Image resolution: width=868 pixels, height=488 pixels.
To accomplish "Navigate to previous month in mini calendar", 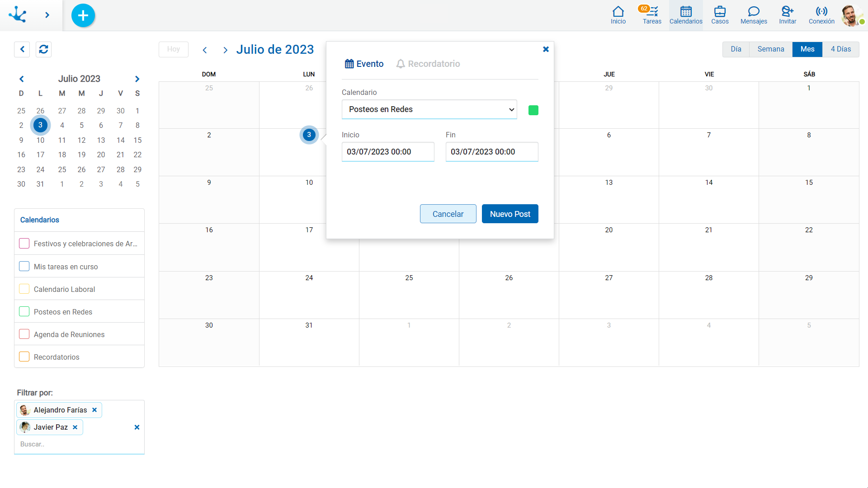I will (x=22, y=79).
